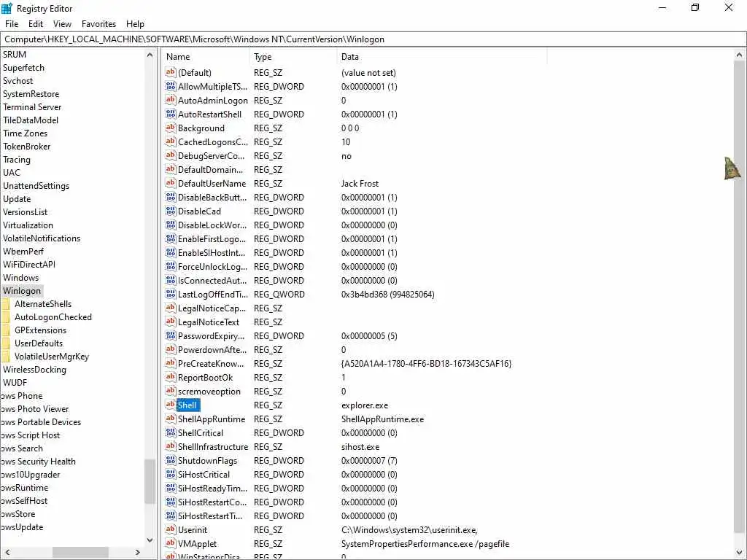Click the icon beside the (Default) value
The image size is (747, 560).
coord(170,72)
